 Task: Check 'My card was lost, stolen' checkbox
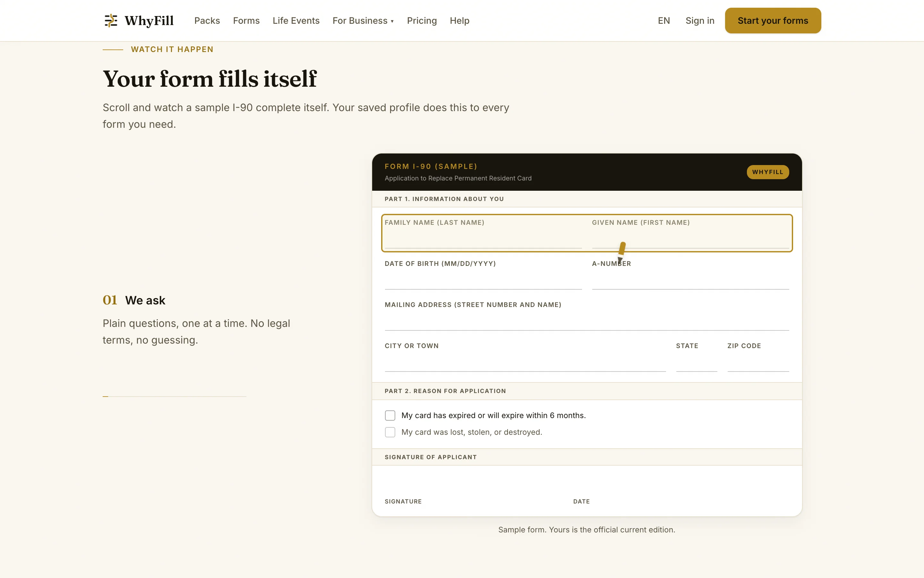(x=390, y=432)
